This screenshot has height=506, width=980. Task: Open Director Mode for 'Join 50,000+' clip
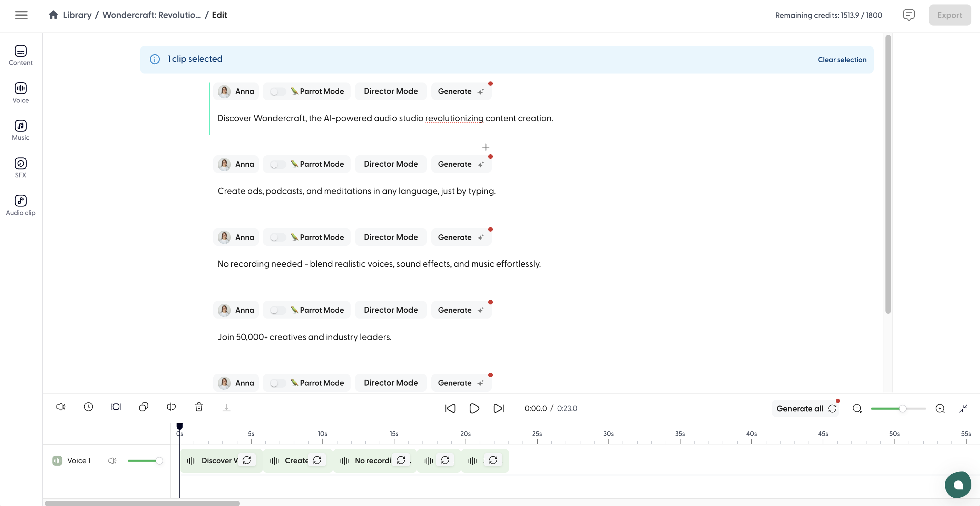pyautogui.click(x=391, y=310)
